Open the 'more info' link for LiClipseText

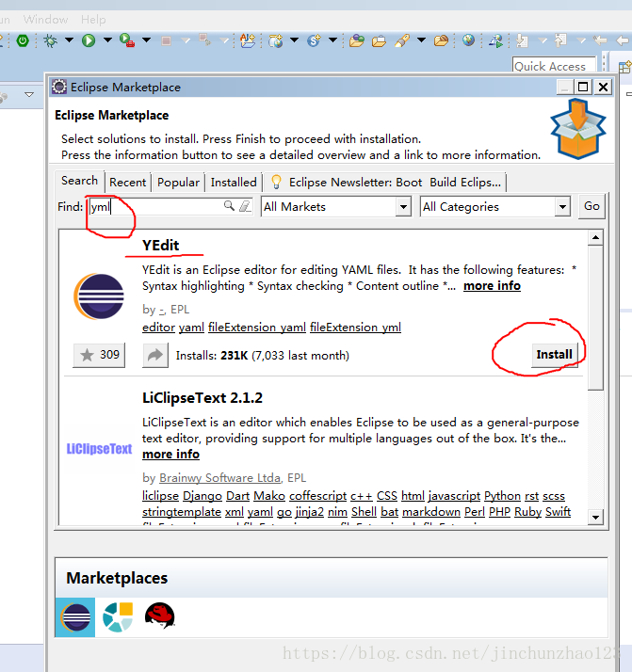[170, 455]
